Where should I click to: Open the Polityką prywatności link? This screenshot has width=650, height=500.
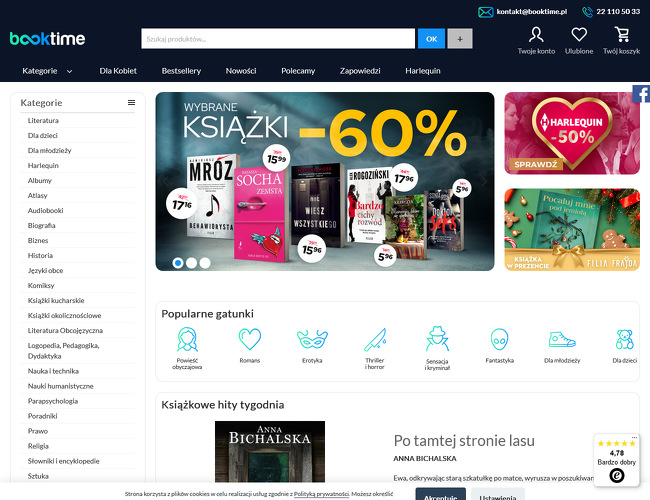321,494
